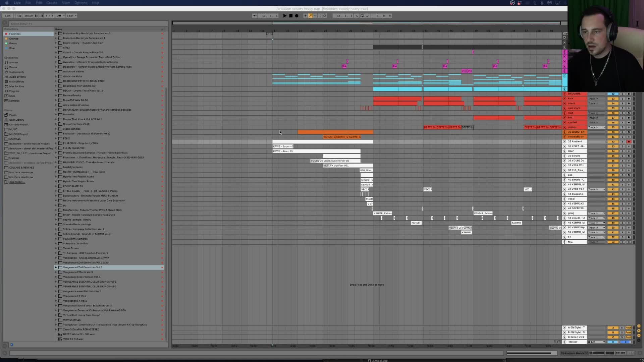Open the Audio Effects browser category

(17, 77)
